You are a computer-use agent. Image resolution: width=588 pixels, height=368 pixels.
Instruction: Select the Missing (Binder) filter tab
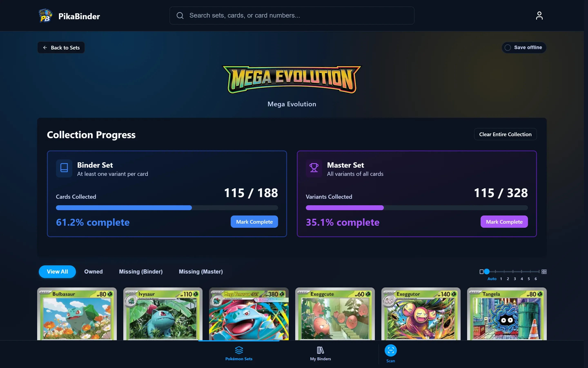pos(141,272)
